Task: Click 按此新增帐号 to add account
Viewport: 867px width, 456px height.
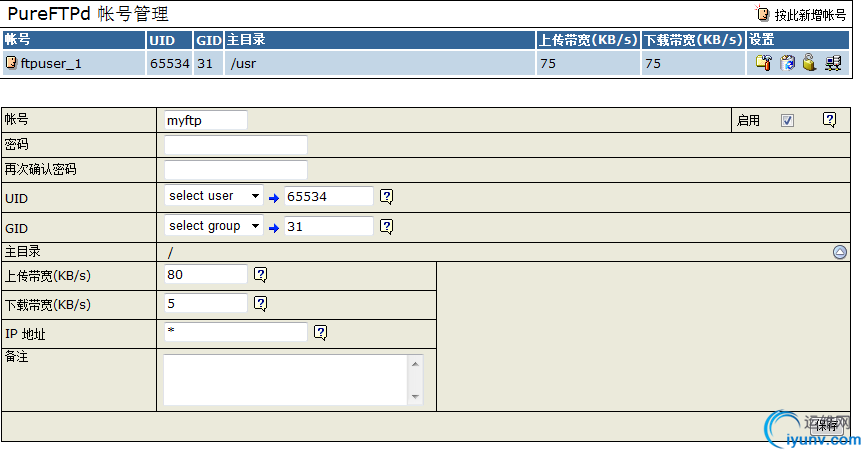Action: pyautogui.click(x=803, y=15)
